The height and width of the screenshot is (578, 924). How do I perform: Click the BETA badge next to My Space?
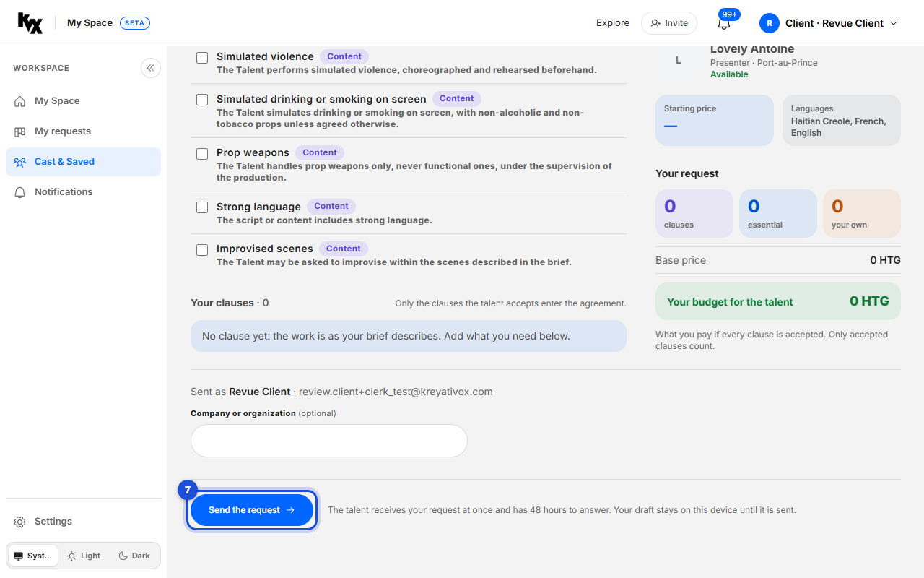coord(135,23)
